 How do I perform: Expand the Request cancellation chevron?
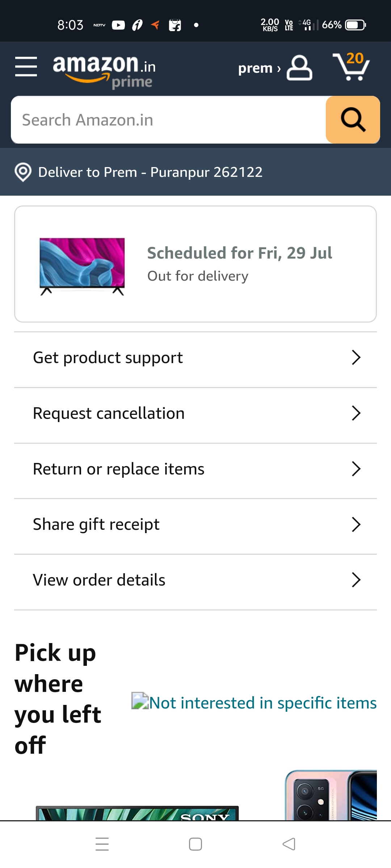pos(356,413)
